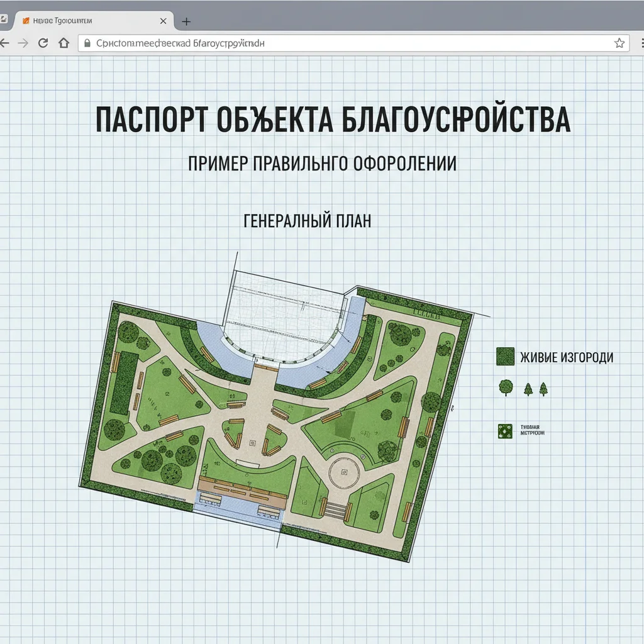Open the browser menu at the far right
The height and width of the screenshot is (644, 644).
pyautogui.click(x=639, y=43)
